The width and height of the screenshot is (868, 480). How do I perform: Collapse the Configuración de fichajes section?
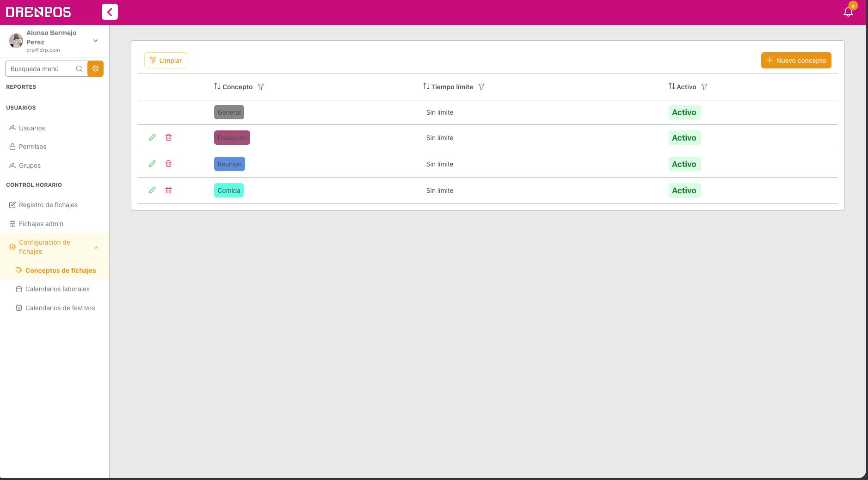tap(96, 247)
